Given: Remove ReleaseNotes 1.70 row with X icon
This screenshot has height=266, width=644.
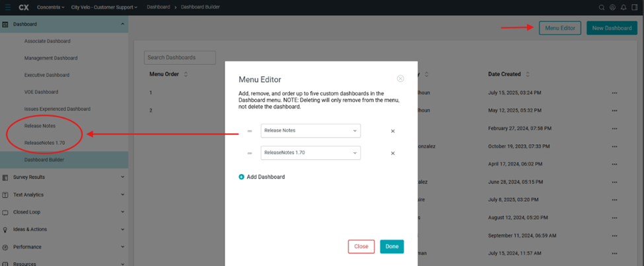Looking at the screenshot, I should 393,153.
